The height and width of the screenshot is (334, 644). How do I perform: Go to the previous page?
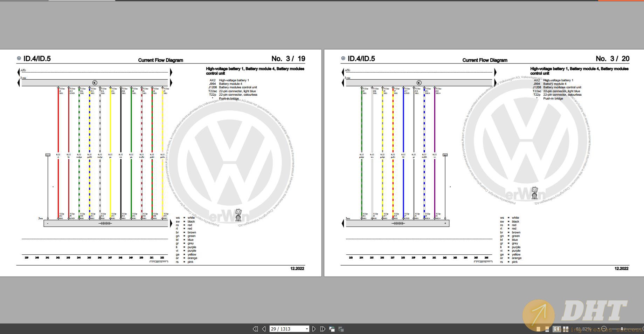click(x=264, y=329)
